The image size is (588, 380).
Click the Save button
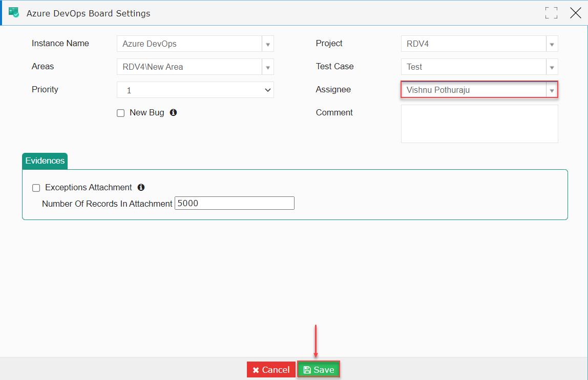319,369
